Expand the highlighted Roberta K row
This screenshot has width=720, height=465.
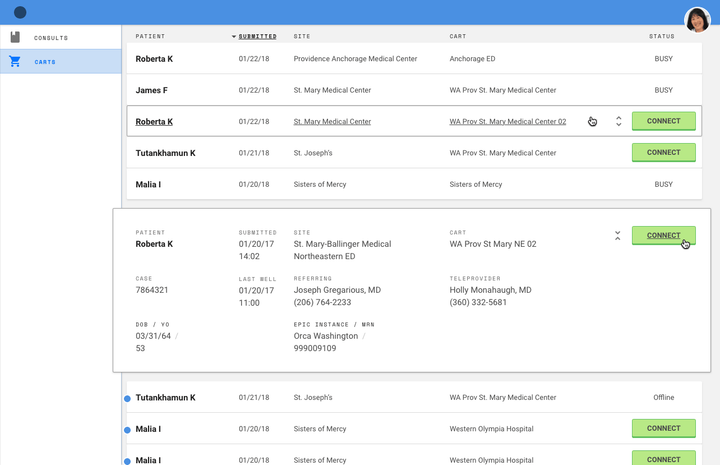(619, 121)
